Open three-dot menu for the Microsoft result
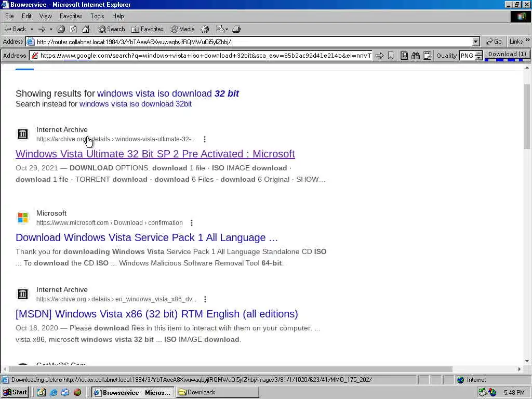 coord(192,223)
